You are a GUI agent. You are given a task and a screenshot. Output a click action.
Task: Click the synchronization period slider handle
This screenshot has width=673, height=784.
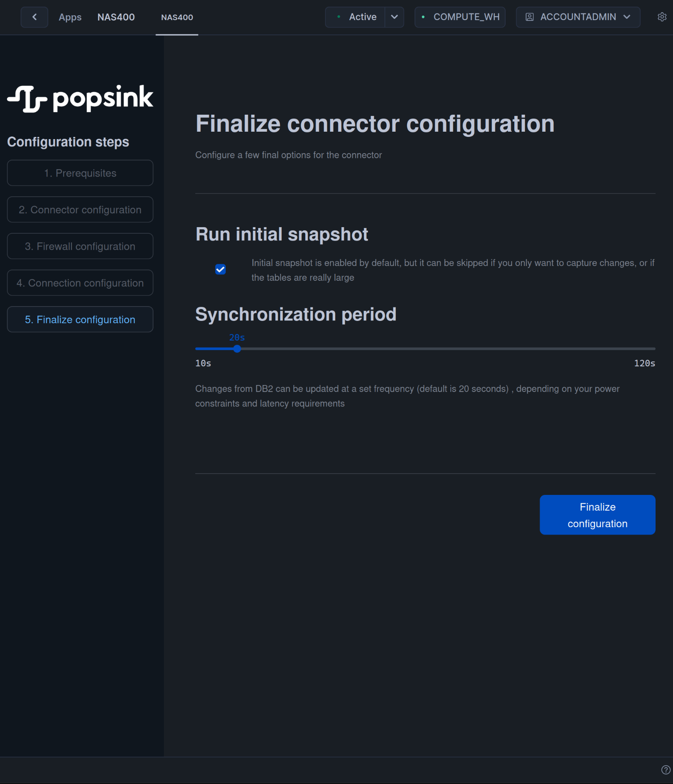(237, 349)
